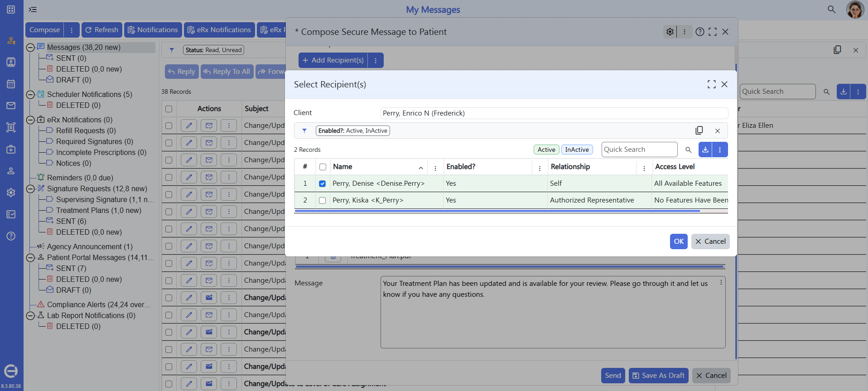Open Add Recipient(s) options kebab
Image resolution: width=868 pixels, height=391 pixels.
376,60
